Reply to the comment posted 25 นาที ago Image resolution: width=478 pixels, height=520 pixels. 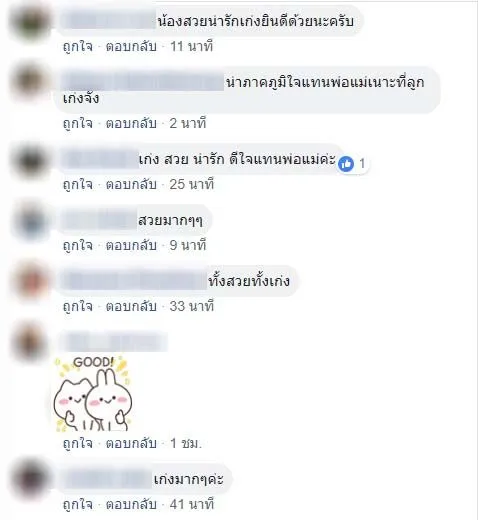[131, 184]
